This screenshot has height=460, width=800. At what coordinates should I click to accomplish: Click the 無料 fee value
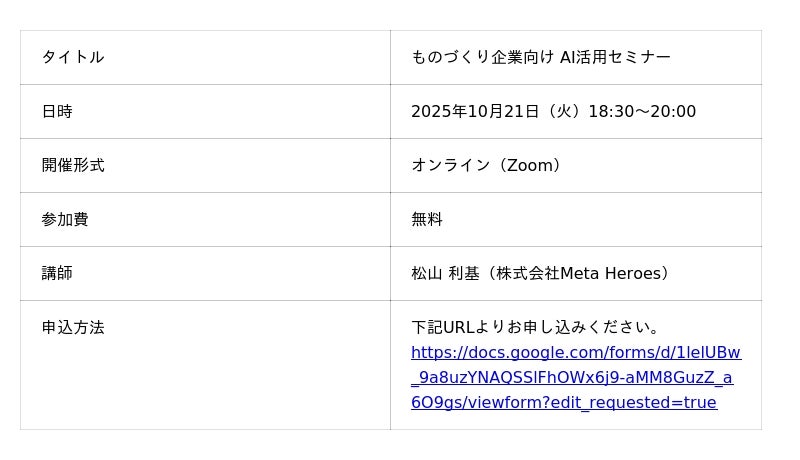point(427,219)
